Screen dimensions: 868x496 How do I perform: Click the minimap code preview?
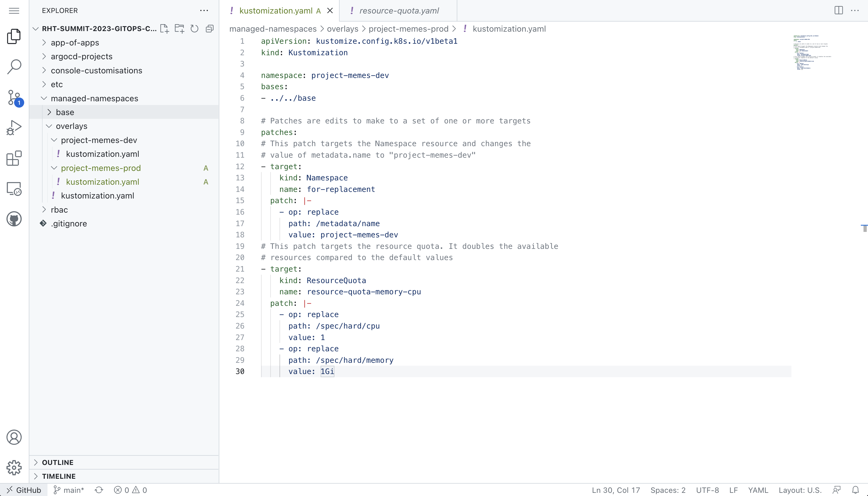(x=812, y=52)
